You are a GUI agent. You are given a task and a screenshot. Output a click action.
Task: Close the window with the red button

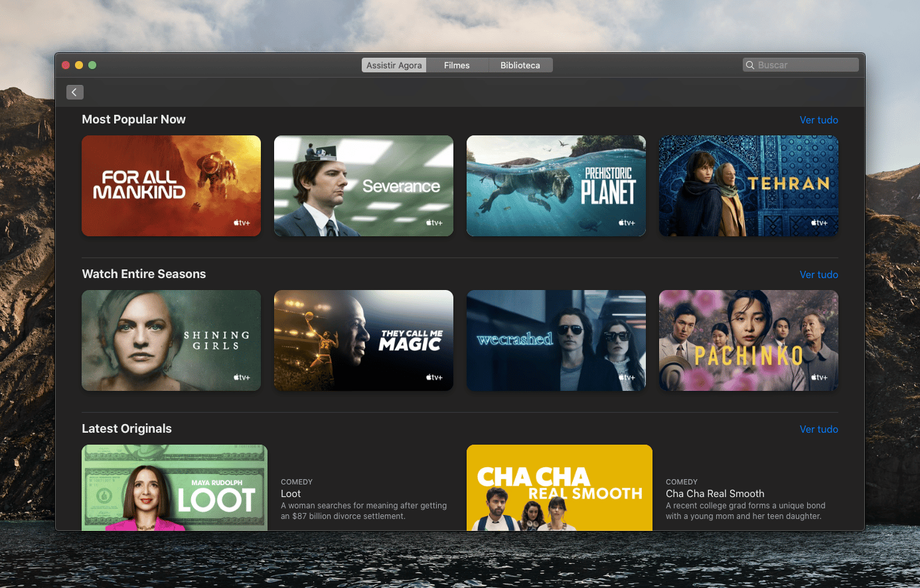click(66, 65)
